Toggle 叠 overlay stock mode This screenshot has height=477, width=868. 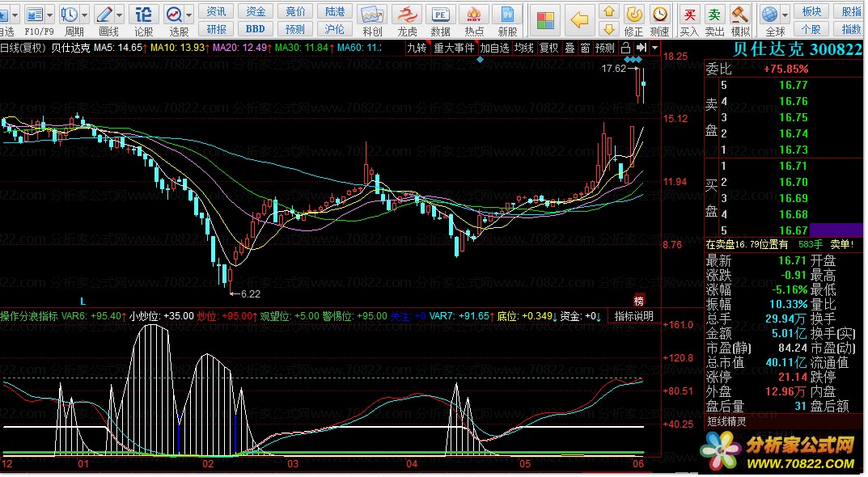click(x=569, y=49)
